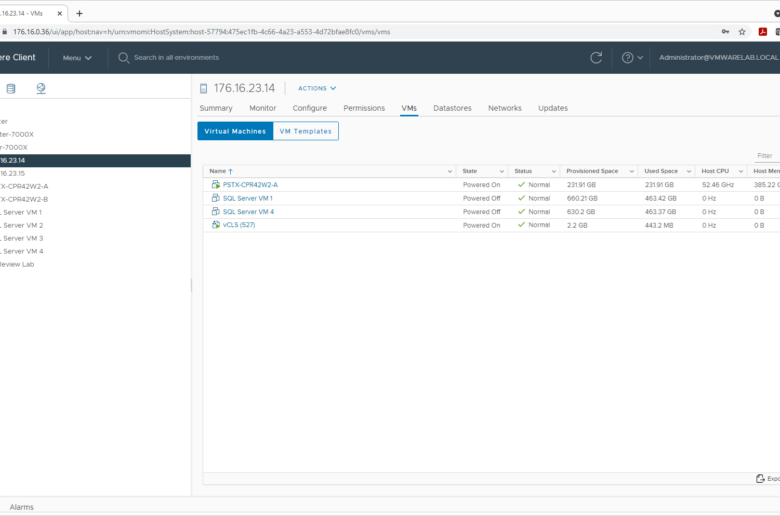The height and width of the screenshot is (516, 780).
Task: Sort by the Provisioned Space column header
Action: pos(592,171)
